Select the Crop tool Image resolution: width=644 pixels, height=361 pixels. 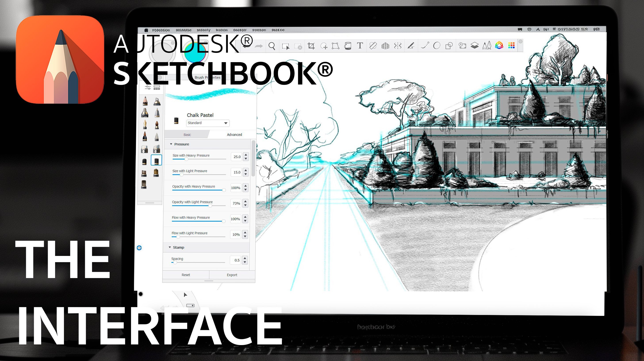tap(311, 46)
